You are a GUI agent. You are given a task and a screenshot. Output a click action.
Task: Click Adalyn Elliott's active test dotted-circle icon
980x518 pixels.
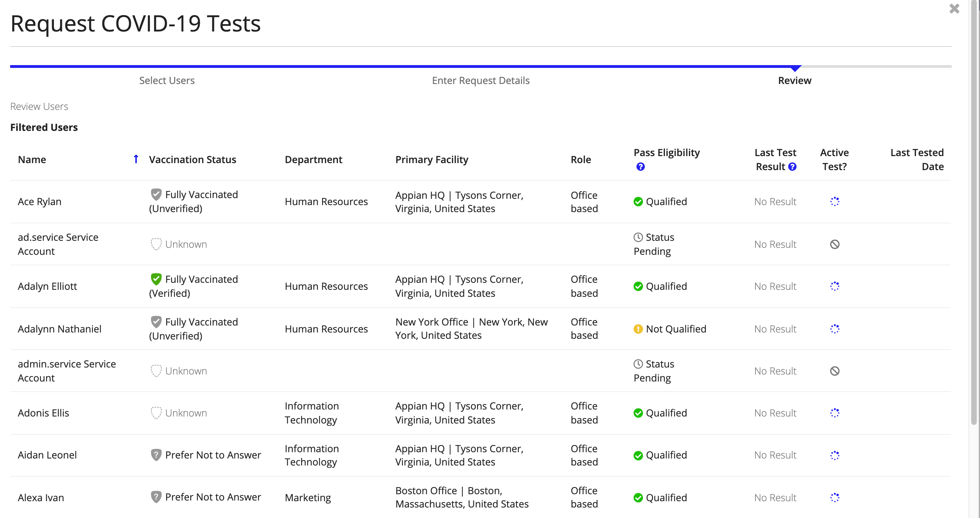pyautogui.click(x=834, y=286)
